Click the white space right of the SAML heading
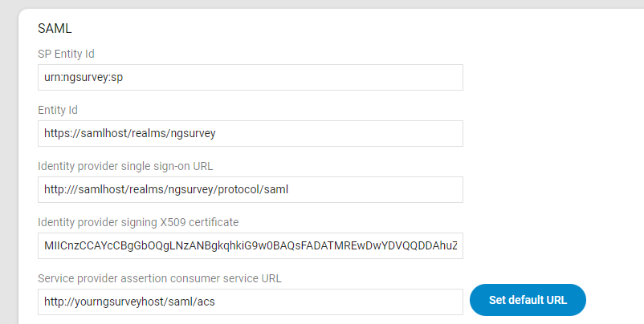This screenshot has height=324, width=644. pyautogui.click(x=321, y=28)
